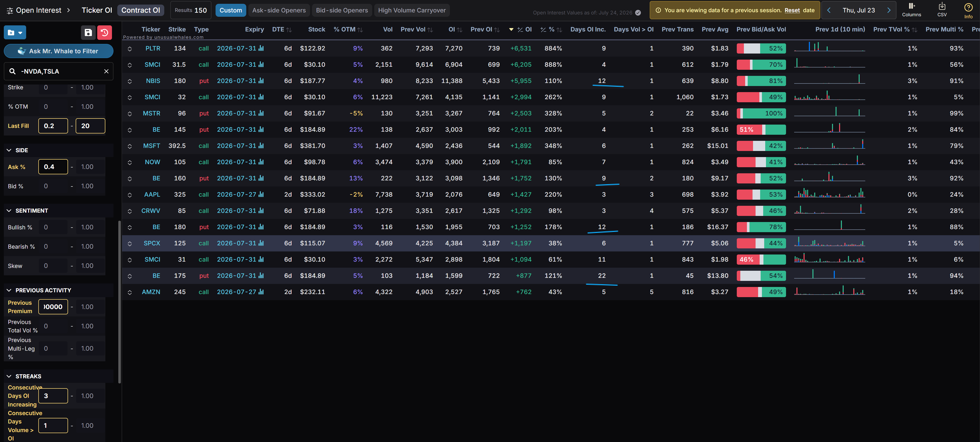
Task: Edit the Last Fill minimum field 0.2
Action: pos(53,126)
